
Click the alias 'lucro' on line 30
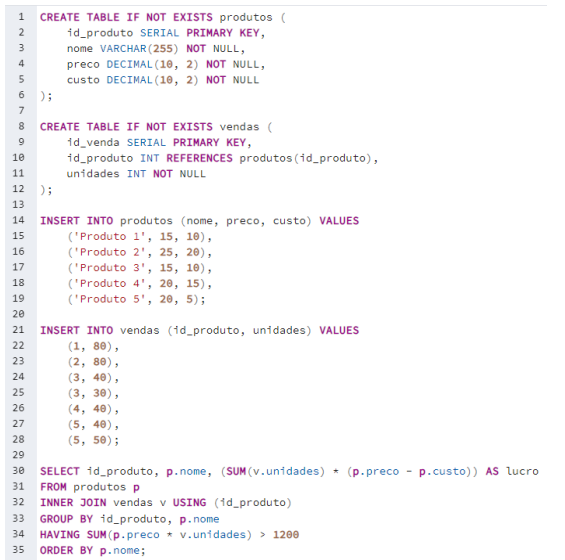coord(522,471)
